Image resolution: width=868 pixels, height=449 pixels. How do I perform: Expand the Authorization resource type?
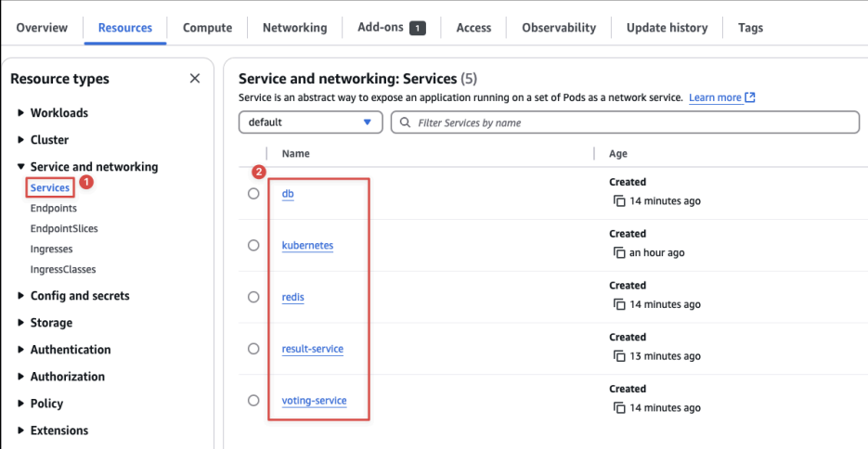coord(21,377)
